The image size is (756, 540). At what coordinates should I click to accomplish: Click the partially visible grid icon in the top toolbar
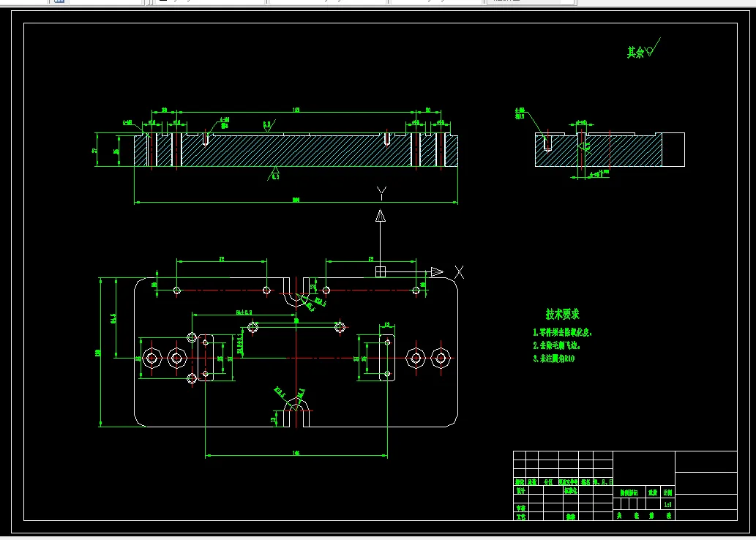(59, 1)
